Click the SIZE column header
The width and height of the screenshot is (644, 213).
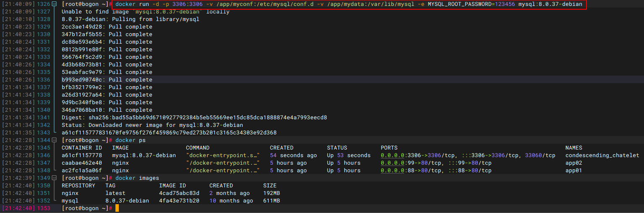pos(270,186)
